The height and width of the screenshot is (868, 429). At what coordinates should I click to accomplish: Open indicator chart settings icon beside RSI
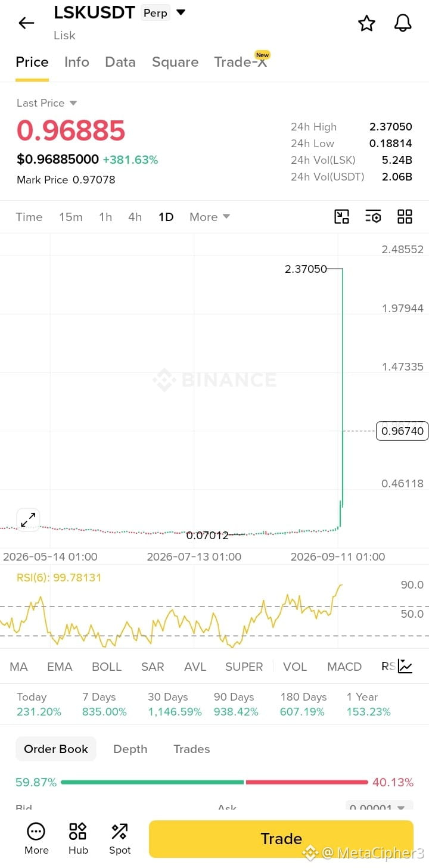[405, 666]
